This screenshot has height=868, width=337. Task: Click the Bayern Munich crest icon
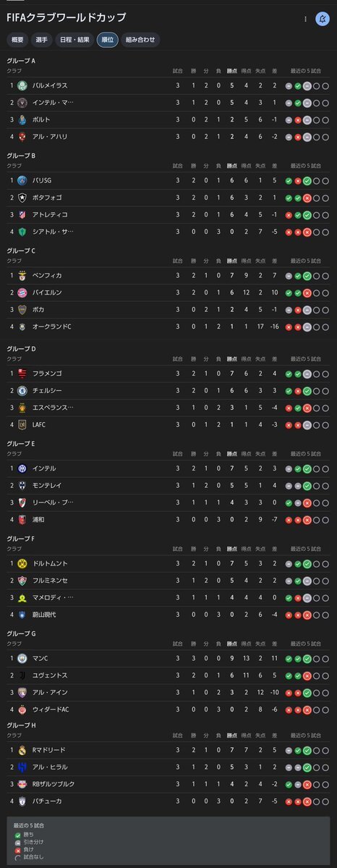pos(22,292)
